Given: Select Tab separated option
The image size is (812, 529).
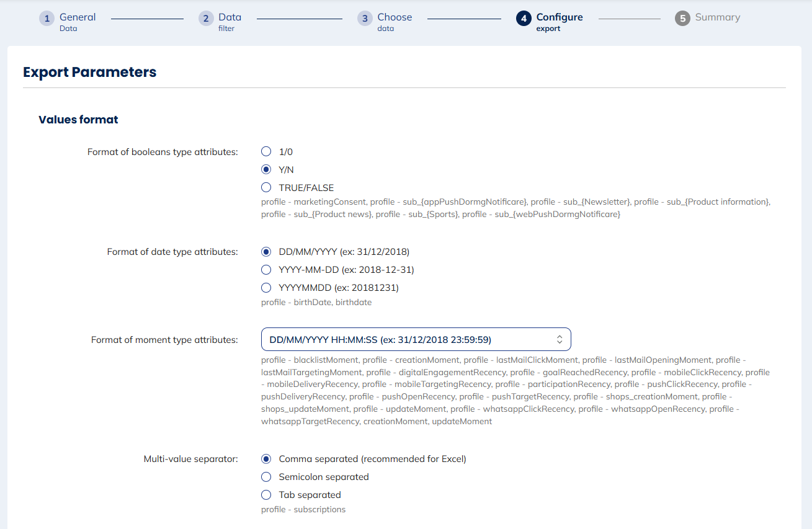Looking at the screenshot, I should click(266, 495).
